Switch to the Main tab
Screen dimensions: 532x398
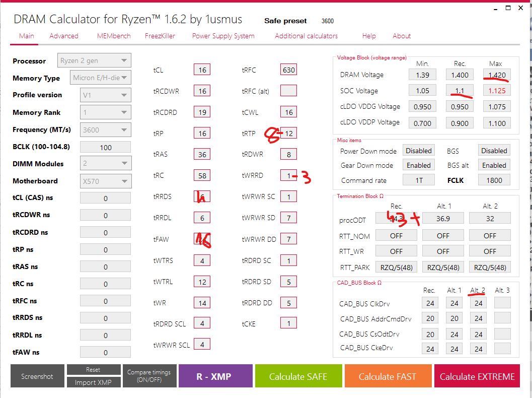tap(27, 36)
